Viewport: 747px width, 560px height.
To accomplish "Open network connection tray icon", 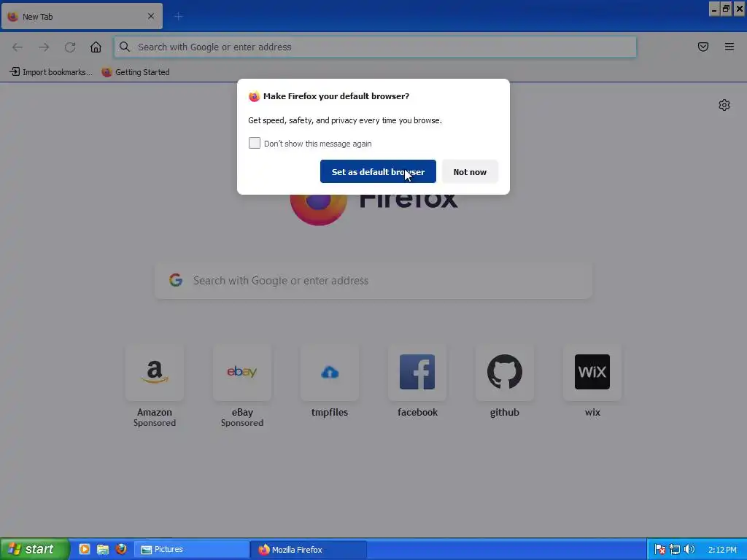I will pyautogui.click(x=675, y=550).
